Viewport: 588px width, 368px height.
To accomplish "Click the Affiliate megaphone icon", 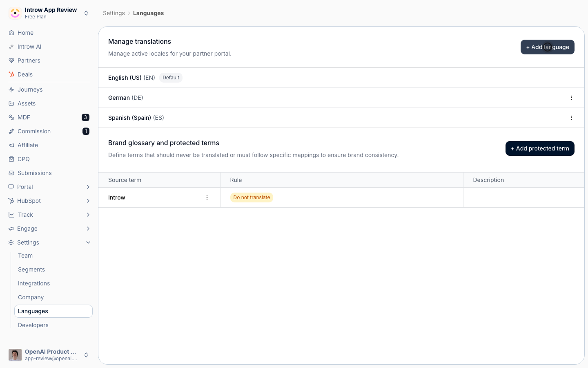I will point(11,145).
